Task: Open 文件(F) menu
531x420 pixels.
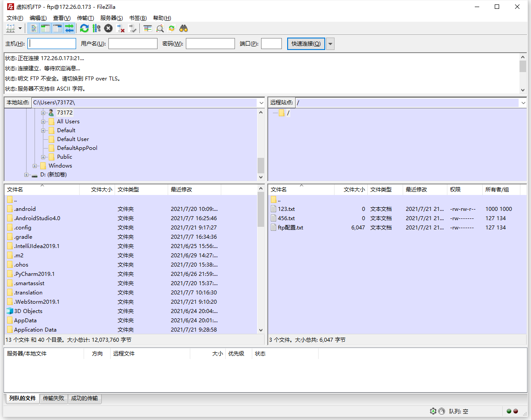Action: [15, 18]
